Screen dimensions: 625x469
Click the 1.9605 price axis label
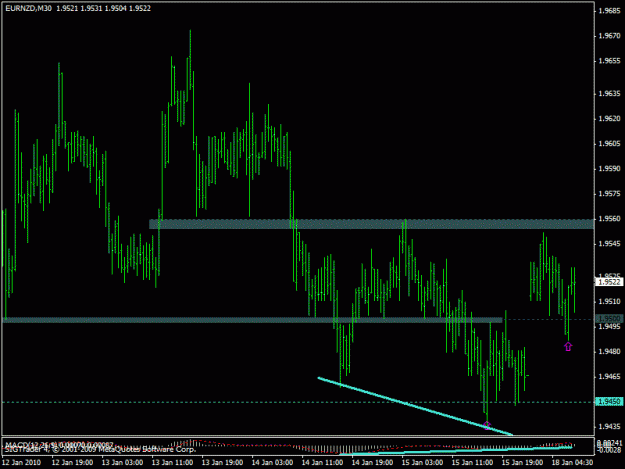coord(609,144)
